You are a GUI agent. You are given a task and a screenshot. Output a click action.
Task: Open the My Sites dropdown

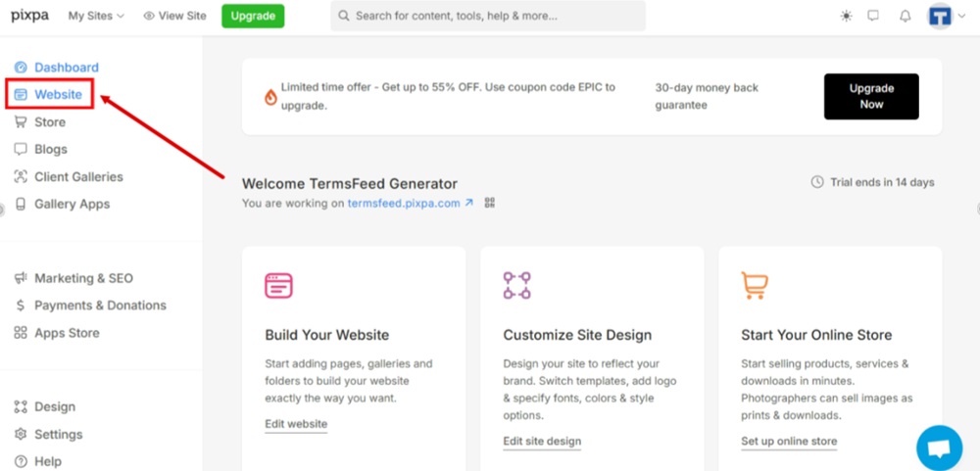[x=96, y=17]
